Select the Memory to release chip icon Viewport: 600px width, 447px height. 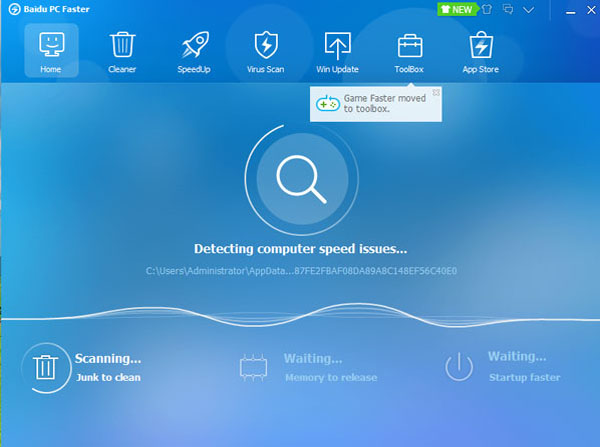coord(254,367)
